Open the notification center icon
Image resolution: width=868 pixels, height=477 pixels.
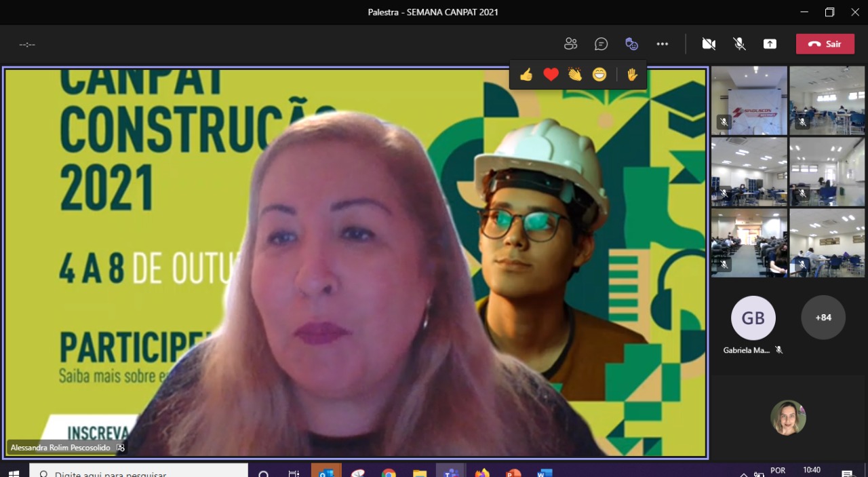[x=847, y=473]
